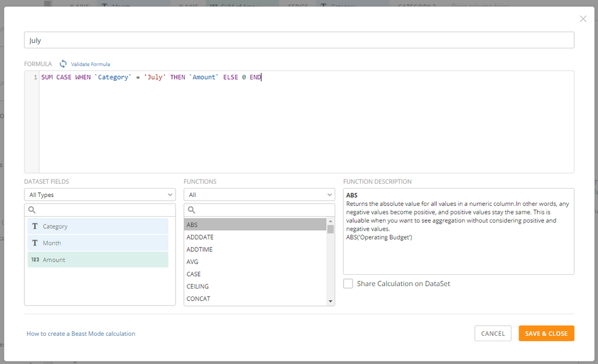Image resolution: width=598 pixels, height=364 pixels.
Task: Enable Share Calculation on DataSet checkbox
Action: point(348,284)
